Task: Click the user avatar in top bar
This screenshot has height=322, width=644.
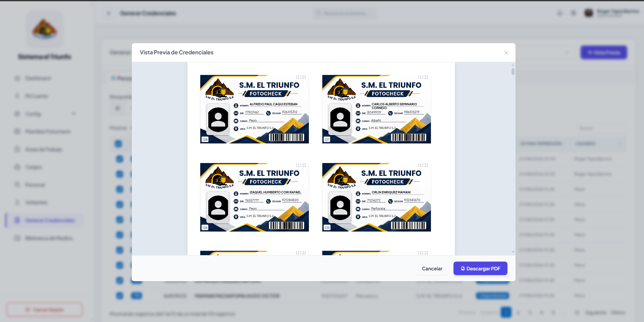Action: coord(589,13)
